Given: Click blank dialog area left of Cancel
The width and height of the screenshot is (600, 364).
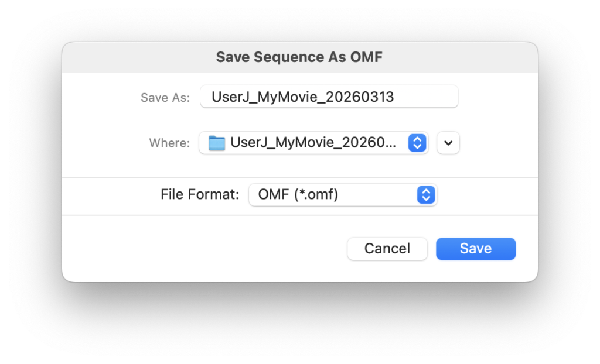Looking at the screenshot, I should tap(205, 249).
